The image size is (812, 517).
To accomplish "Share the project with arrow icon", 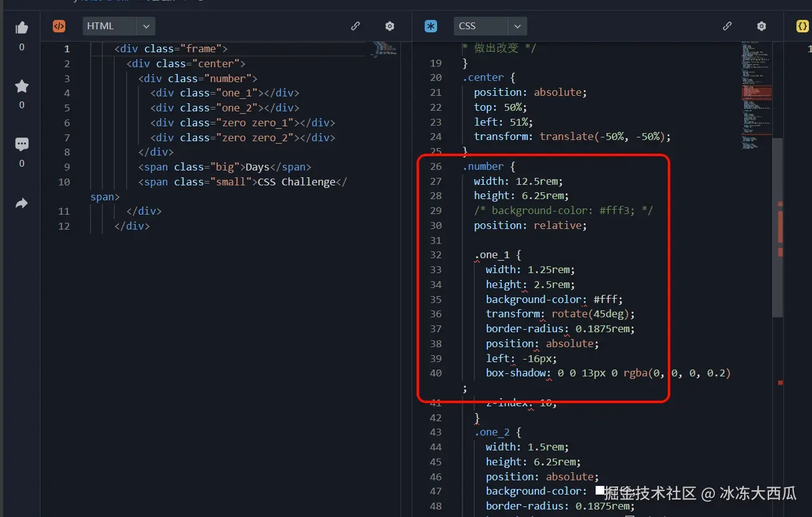I will [x=22, y=203].
